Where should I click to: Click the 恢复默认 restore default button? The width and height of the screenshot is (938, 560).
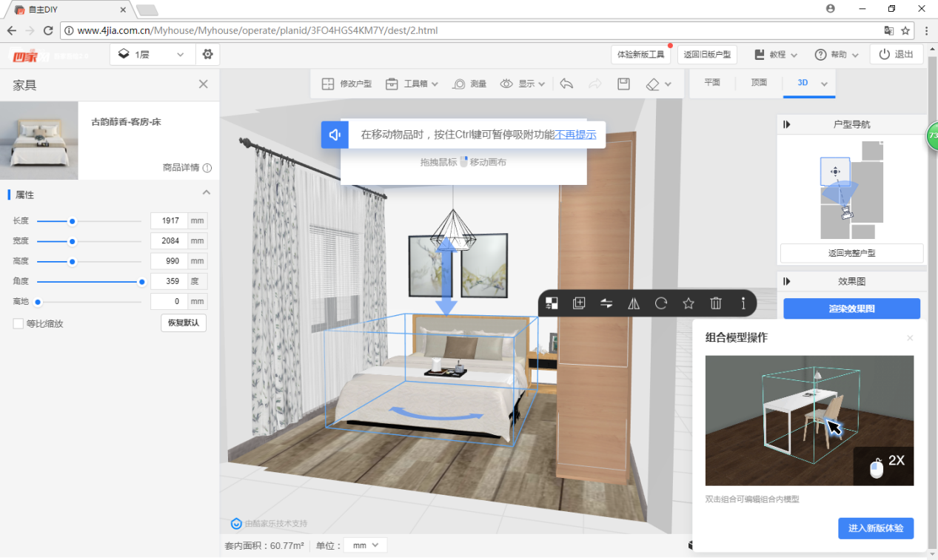(x=184, y=323)
